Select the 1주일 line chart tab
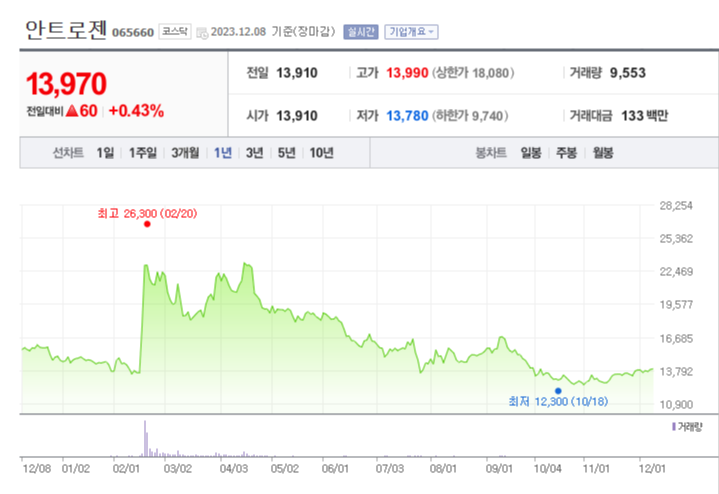This screenshot has width=719, height=494. 143,153
